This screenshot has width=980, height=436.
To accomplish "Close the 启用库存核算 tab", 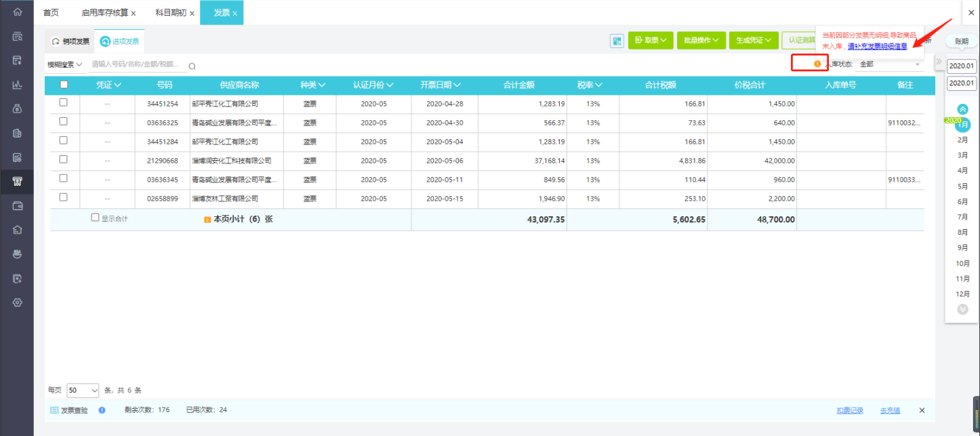I will [134, 14].
